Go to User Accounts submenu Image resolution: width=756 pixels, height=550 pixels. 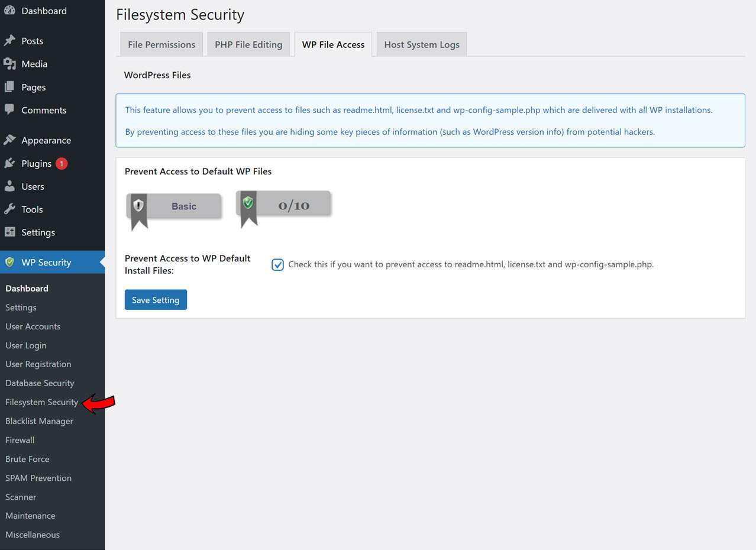click(33, 326)
